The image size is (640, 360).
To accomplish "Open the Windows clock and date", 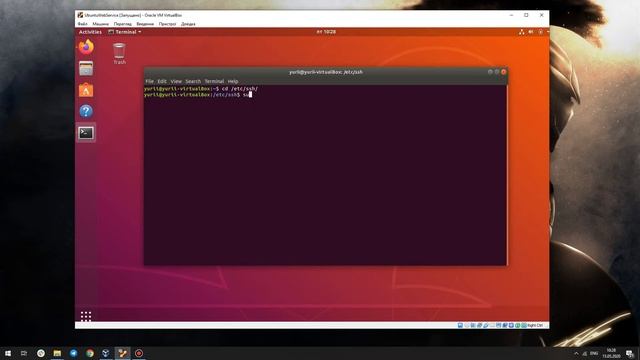I will tap(611, 353).
